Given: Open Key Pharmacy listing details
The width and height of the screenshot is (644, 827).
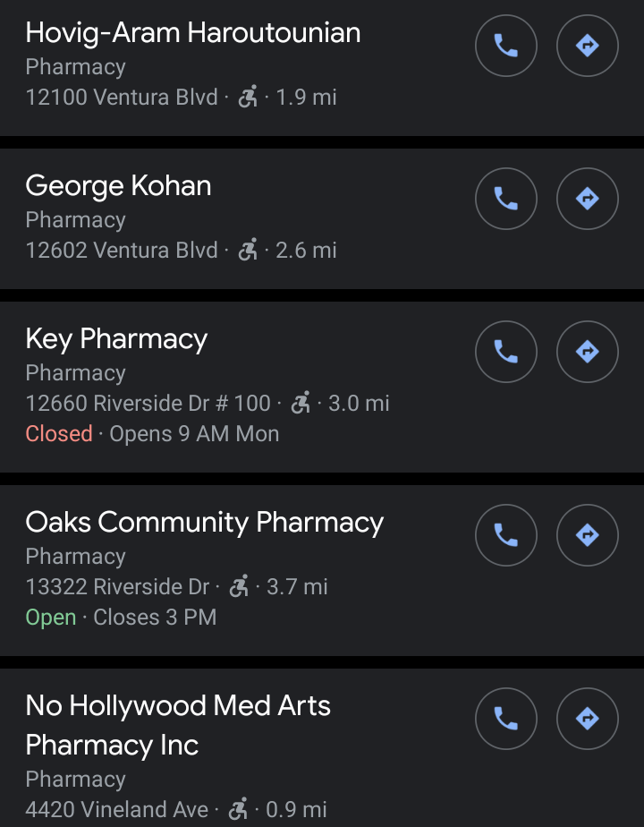Looking at the screenshot, I should (x=116, y=339).
